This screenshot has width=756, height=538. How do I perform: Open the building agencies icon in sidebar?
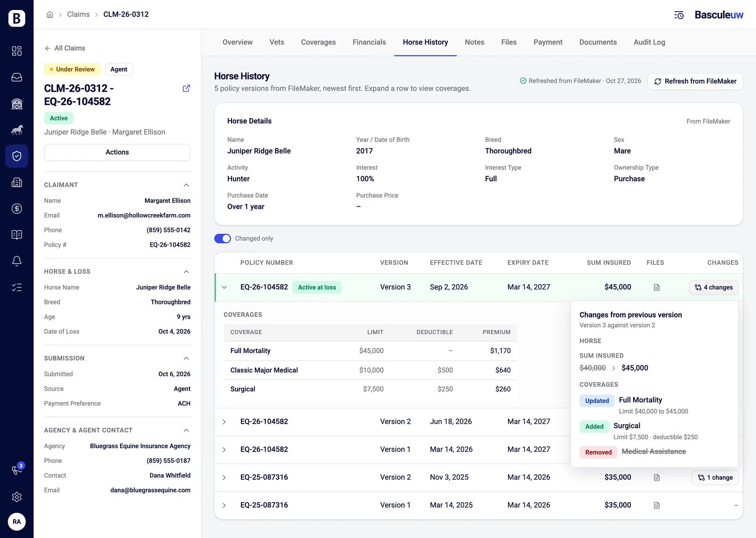[x=17, y=182]
